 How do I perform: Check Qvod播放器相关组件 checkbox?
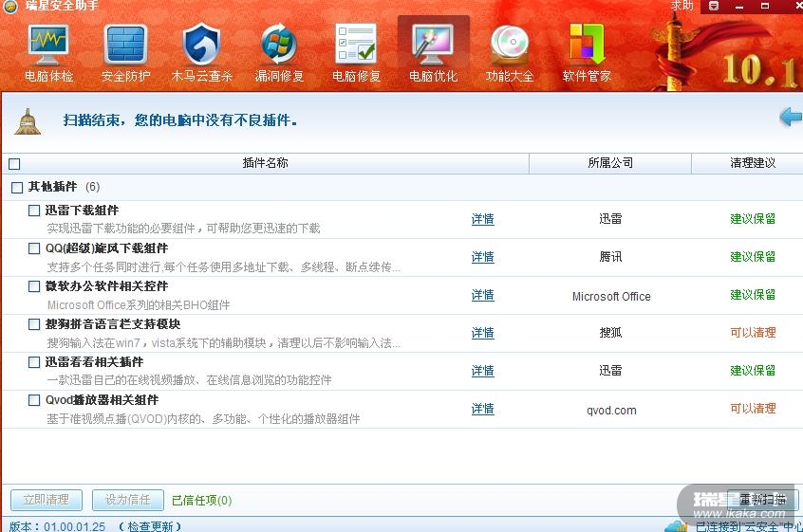click(x=34, y=400)
